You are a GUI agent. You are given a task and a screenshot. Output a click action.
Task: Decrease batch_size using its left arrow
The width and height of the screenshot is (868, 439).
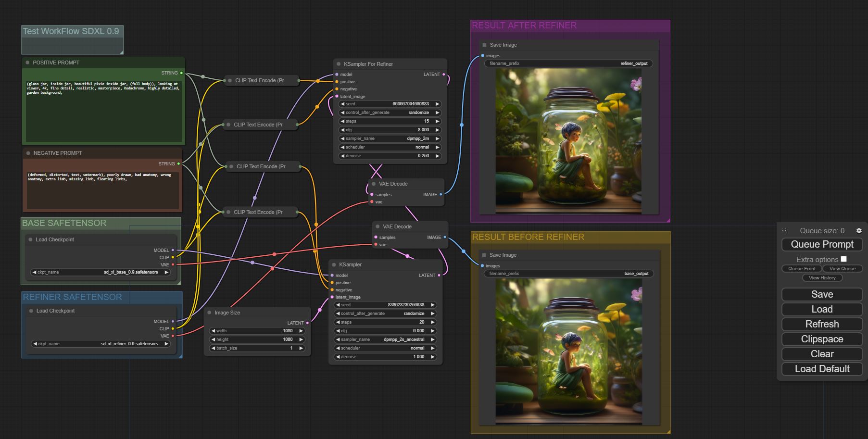point(213,348)
